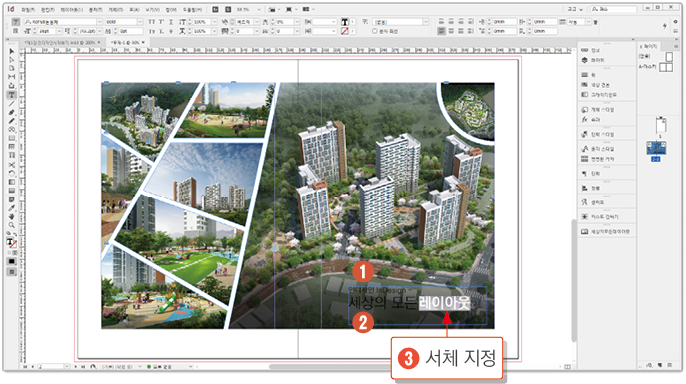Toggle Superscript formatting button
This screenshot has height=384, width=686.
(161, 21)
